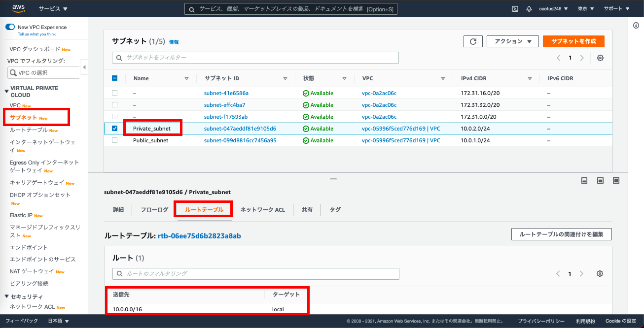Go to previous routes page arrow
This screenshot has height=328, width=644.
click(559, 273)
